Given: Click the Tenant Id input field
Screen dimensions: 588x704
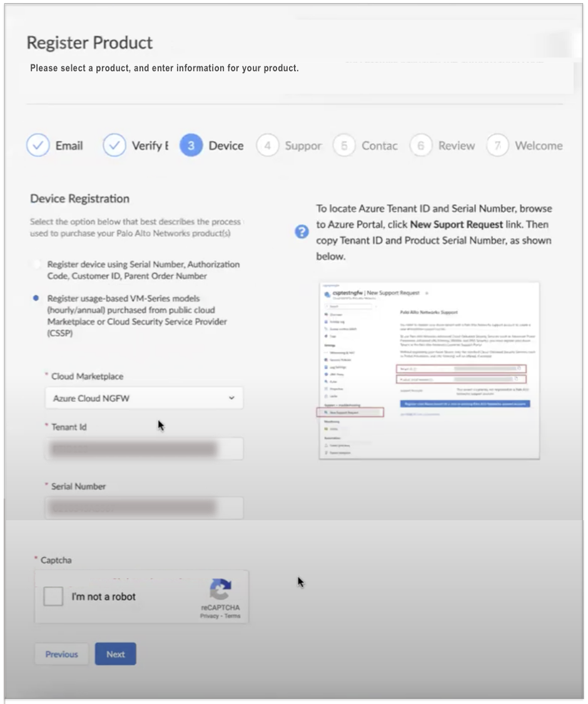Looking at the screenshot, I should coord(144,448).
